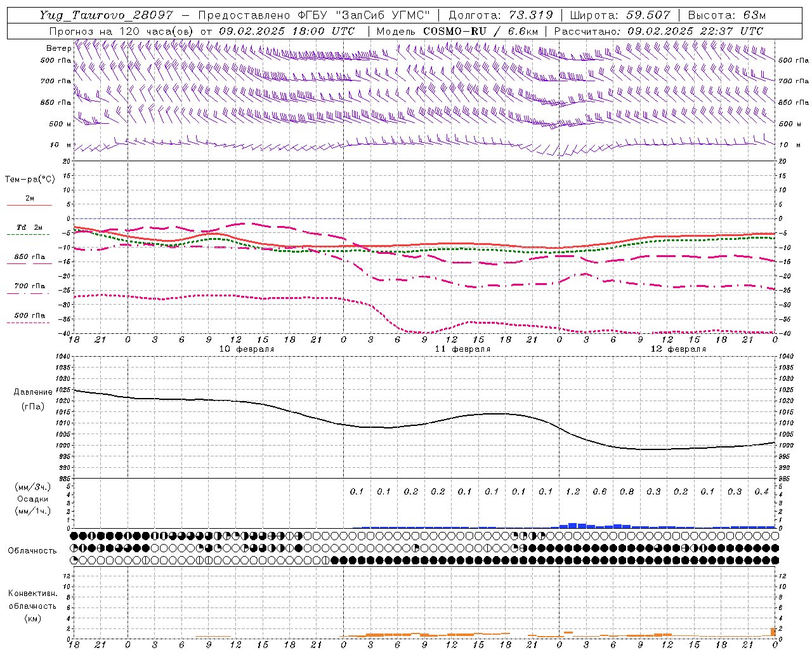The height and width of the screenshot is (650, 812).
Task: Click the 700 гПа temperature legend entry
Action: coord(30,286)
